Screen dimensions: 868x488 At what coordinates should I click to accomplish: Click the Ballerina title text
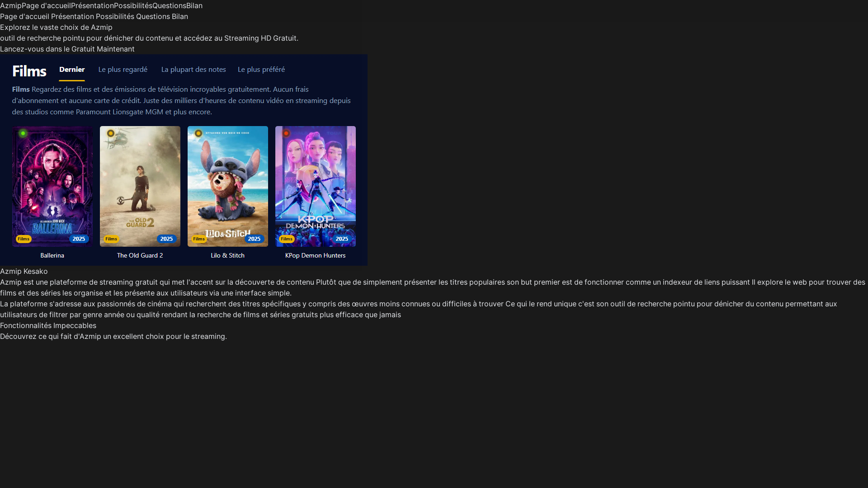point(52,255)
